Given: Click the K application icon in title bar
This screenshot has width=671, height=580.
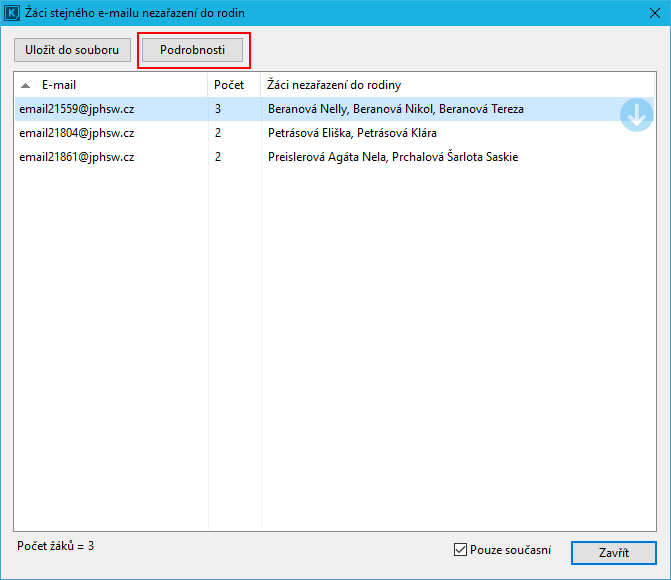Looking at the screenshot, I should pos(13,13).
